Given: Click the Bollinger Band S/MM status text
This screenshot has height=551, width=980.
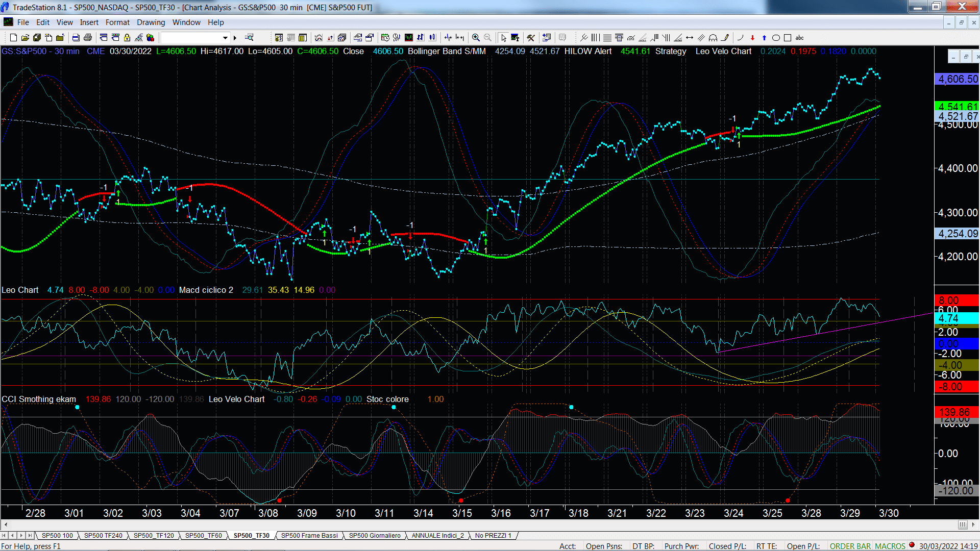Looking at the screenshot, I should [447, 52].
